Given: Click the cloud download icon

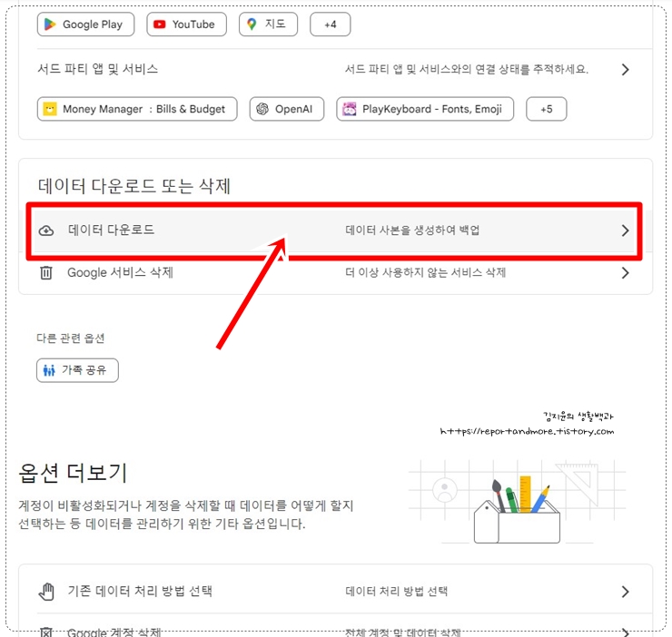Looking at the screenshot, I should (46, 230).
